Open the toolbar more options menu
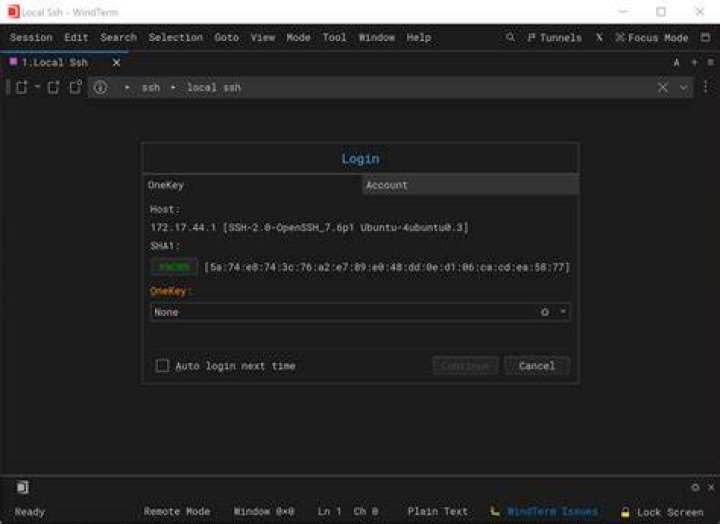This screenshot has width=720, height=524. (706, 87)
